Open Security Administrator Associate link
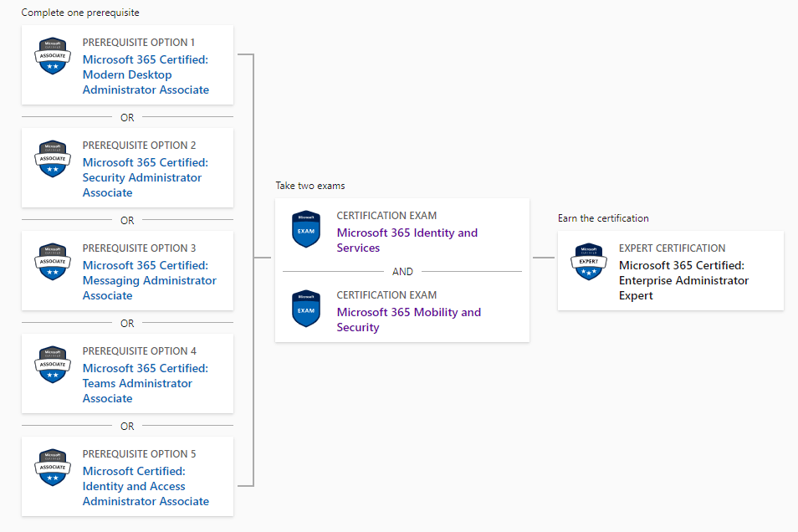The width and height of the screenshot is (798, 532). 145,177
